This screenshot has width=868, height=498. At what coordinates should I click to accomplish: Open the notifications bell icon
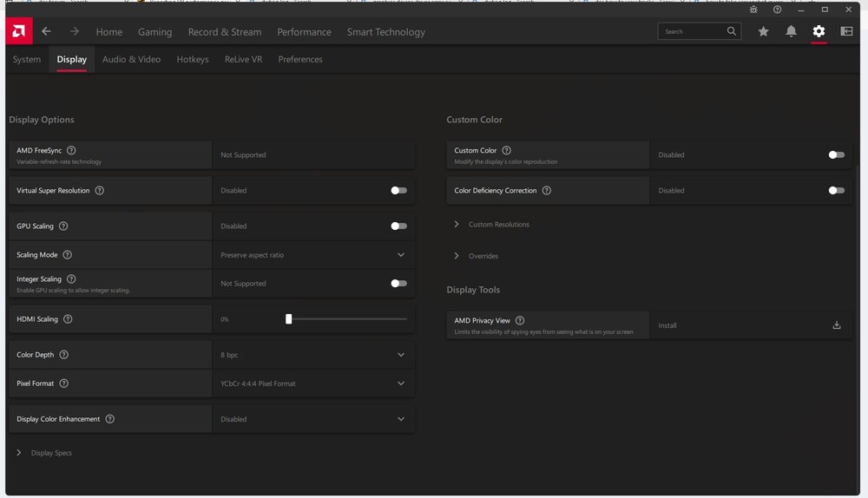point(791,32)
